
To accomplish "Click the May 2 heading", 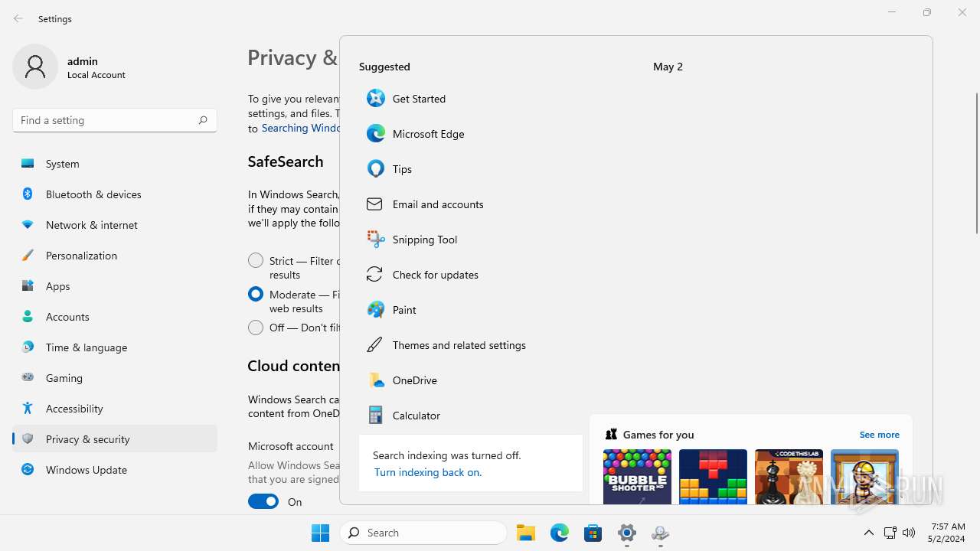I will coord(668,67).
